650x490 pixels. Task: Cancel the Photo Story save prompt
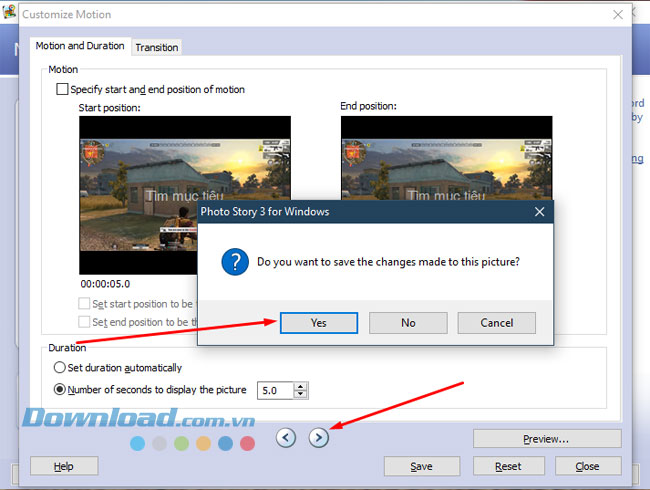click(497, 323)
